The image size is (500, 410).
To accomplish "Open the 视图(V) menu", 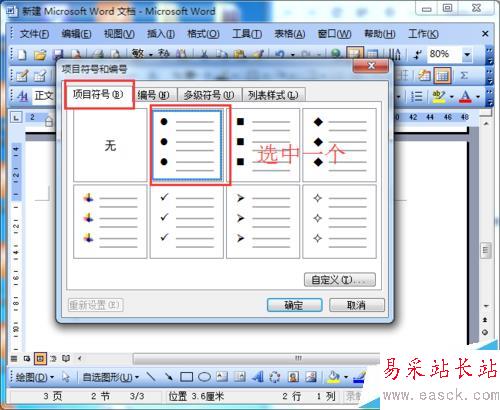I will (119, 34).
